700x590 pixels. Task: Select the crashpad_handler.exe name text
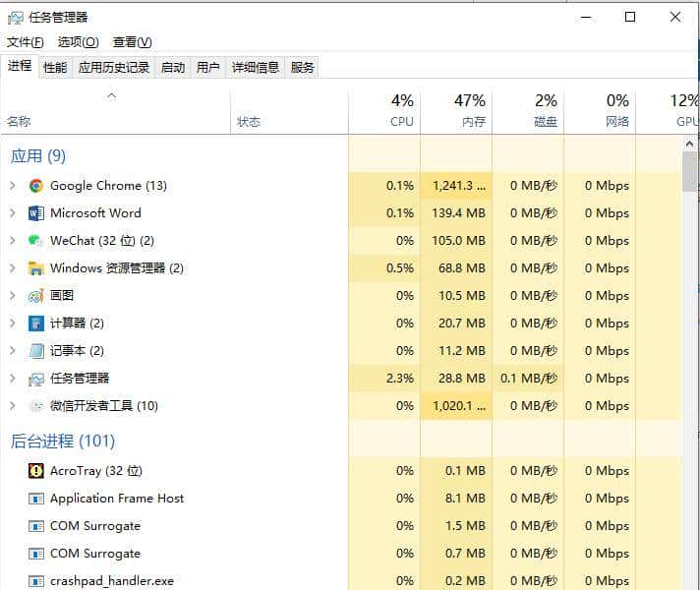(x=112, y=581)
